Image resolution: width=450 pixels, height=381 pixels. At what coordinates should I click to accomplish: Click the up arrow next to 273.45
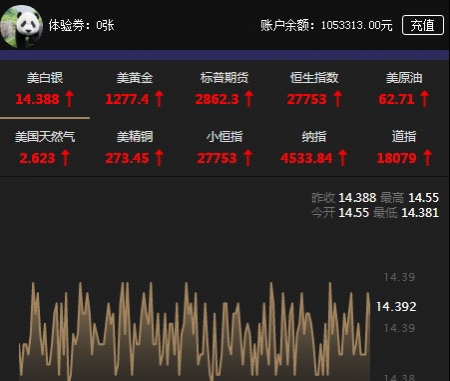click(x=159, y=158)
